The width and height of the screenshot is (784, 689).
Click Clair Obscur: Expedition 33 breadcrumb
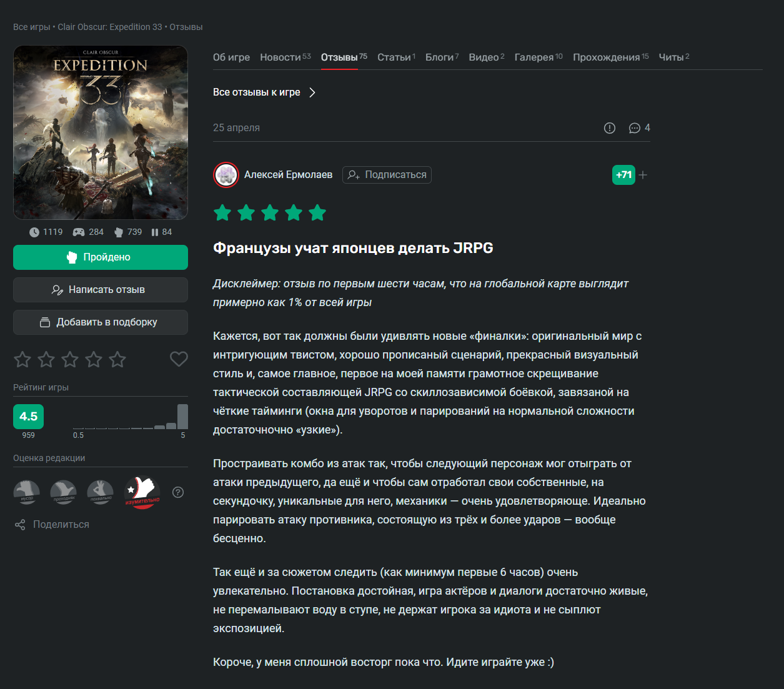(x=110, y=27)
